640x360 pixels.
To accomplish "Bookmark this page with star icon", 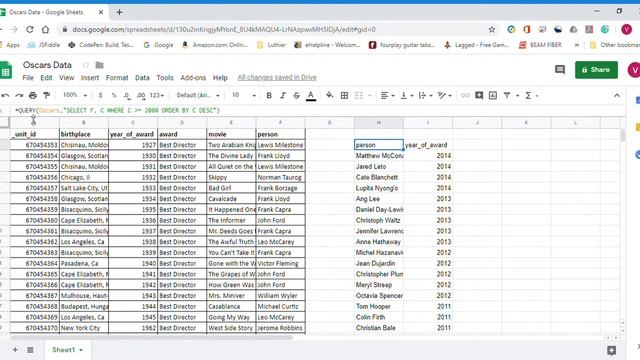I will (492, 29).
